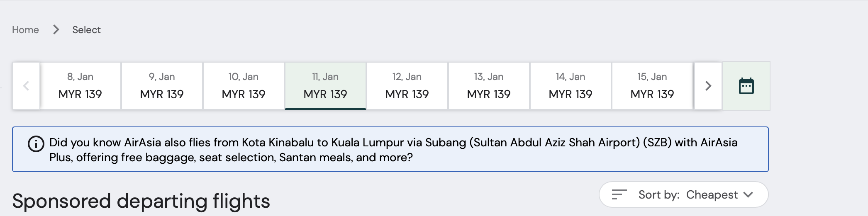Viewport: 868px width, 216px height.
Task: Choose 10, Jan MYR 139 fare
Action: (x=244, y=86)
